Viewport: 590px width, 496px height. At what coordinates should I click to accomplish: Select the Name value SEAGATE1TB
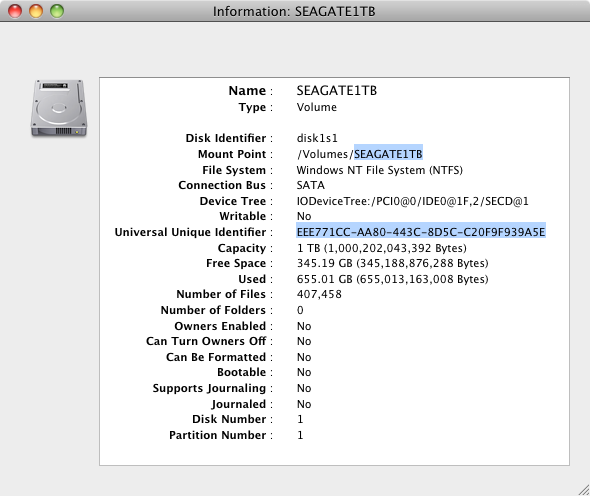tap(337, 91)
